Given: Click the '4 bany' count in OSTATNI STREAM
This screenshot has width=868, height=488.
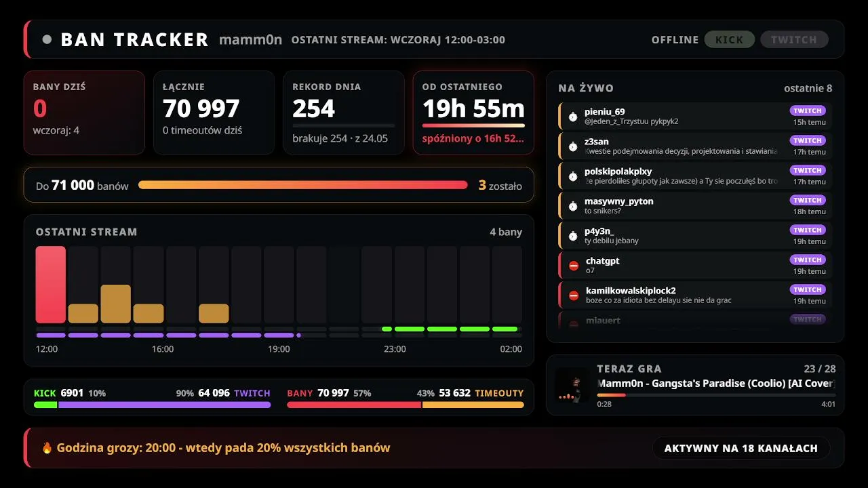Looking at the screenshot, I should click(x=506, y=232).
